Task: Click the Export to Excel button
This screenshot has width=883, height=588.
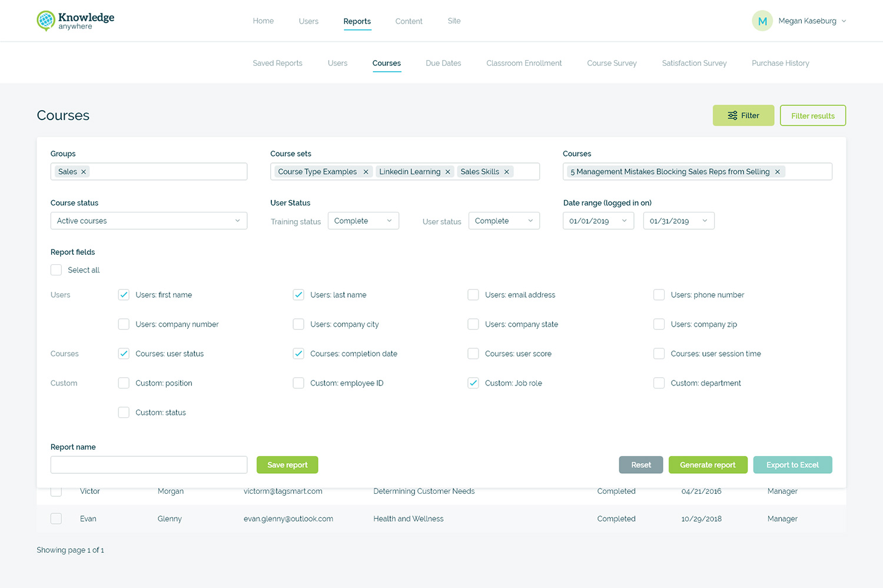Action: tap(792, 465)
